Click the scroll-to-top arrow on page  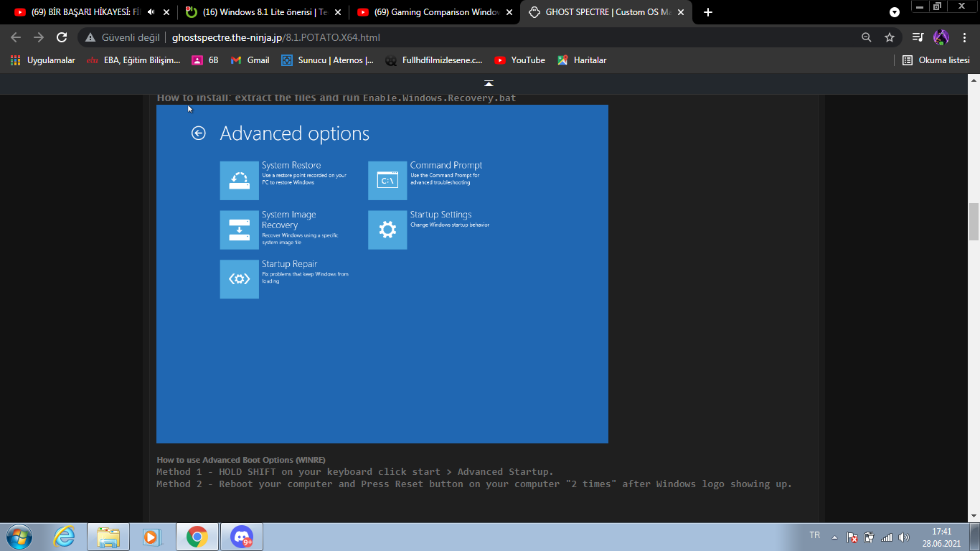coord(489,84)
